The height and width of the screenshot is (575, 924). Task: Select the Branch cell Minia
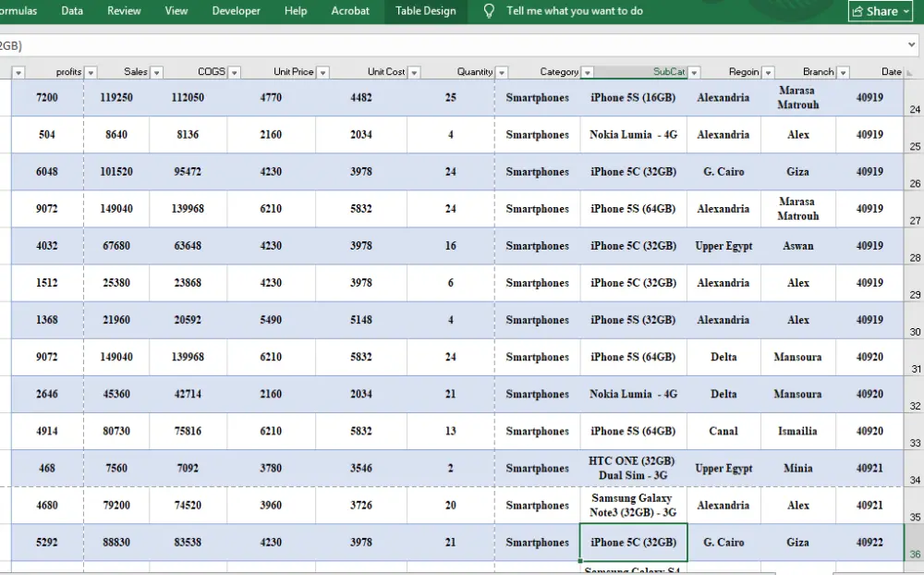(x=798, y=469)
